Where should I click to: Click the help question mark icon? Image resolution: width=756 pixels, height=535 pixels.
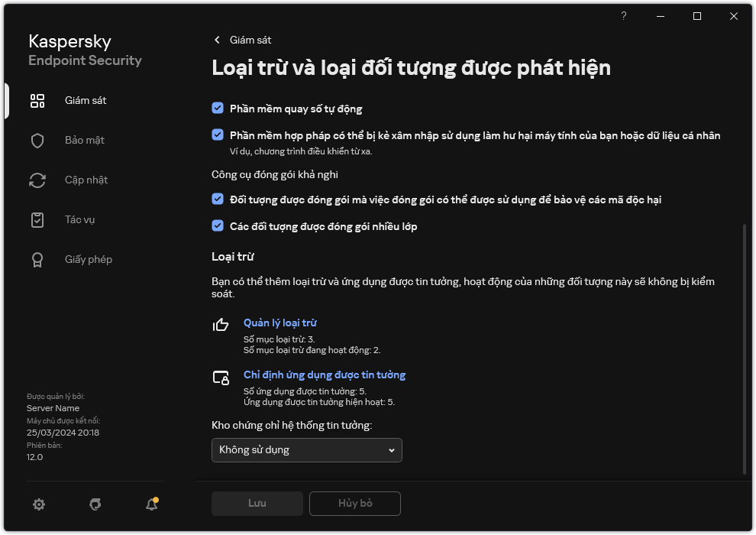click(624, 16)
